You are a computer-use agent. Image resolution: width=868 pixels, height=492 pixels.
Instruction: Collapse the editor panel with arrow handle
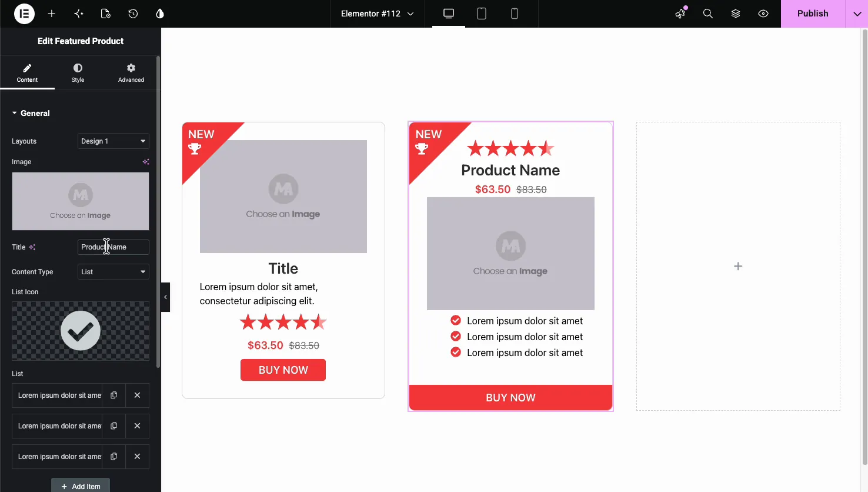pos(165,297)
